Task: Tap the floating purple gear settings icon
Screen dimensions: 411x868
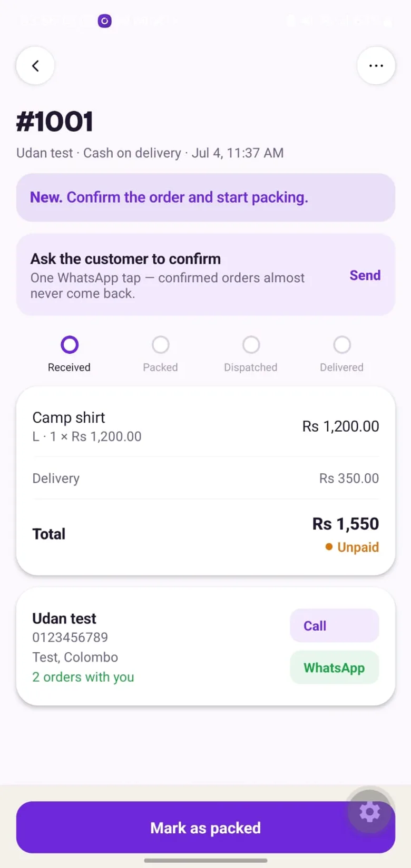Action: [x=370, y=812]
